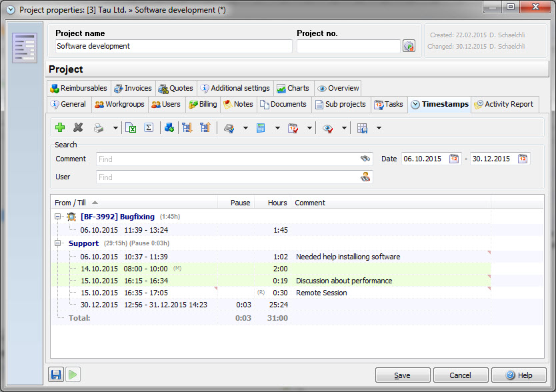Open the Invoices tab
556x392 pixels.
pos(133,88)
